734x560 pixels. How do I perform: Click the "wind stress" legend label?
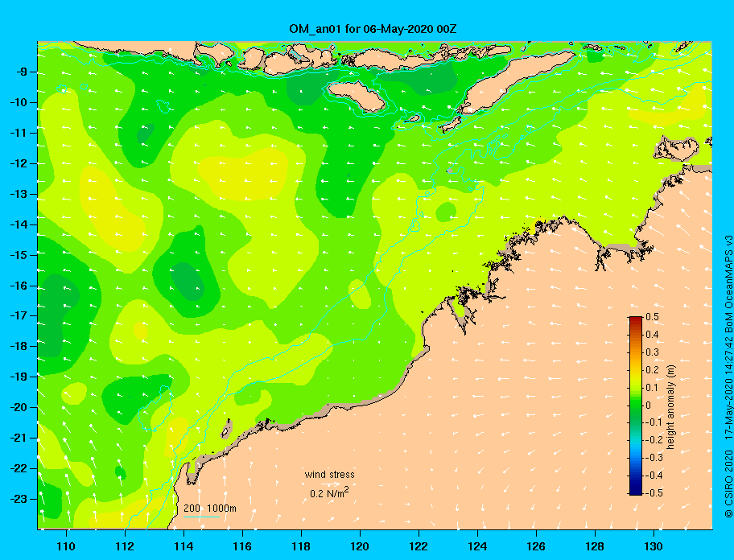[329, 475]
